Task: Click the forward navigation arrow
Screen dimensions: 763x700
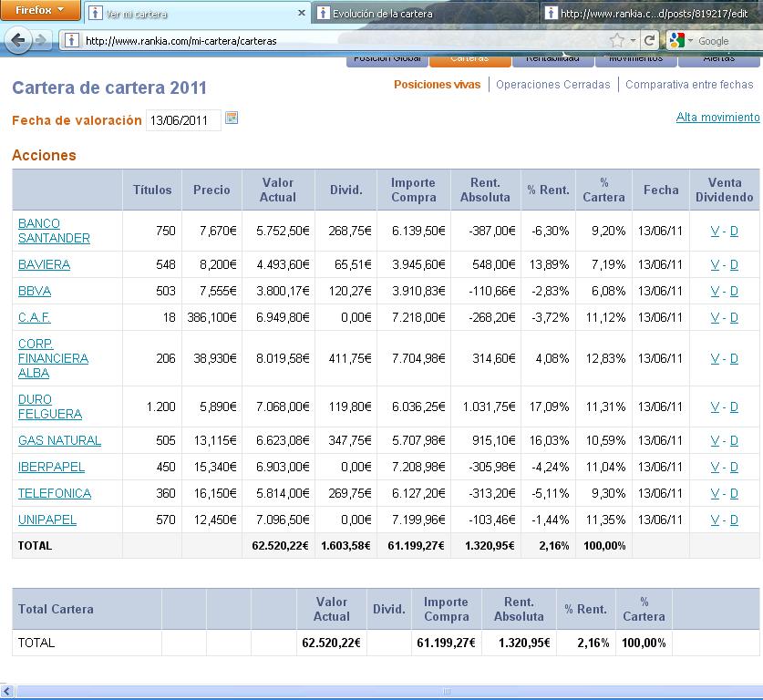Action: 43,41
